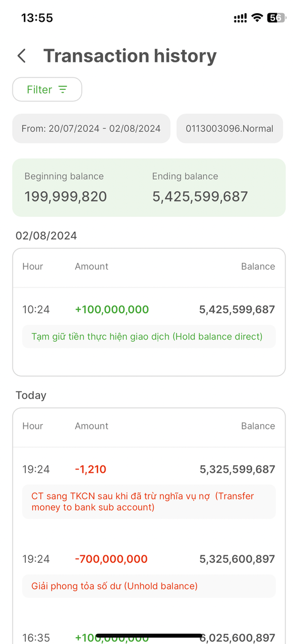Tap the cellular signal icon
This screenshot has height=644, width=298.
pyautogui.click(x=241, y=18)
